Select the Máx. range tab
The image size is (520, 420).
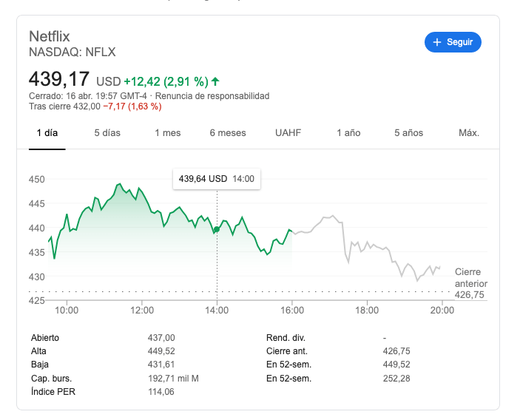click(x=469, y=133)
